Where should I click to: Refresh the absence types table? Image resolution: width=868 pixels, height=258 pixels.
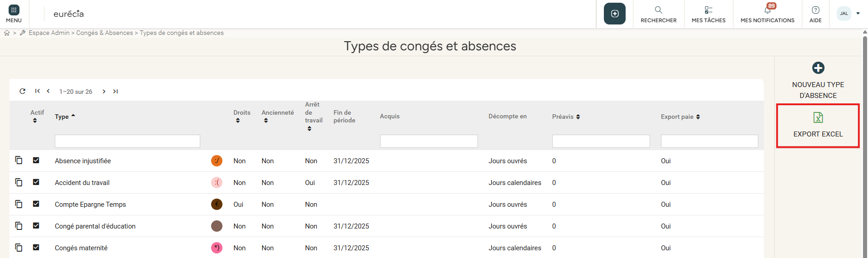click(x=22, y=91)
